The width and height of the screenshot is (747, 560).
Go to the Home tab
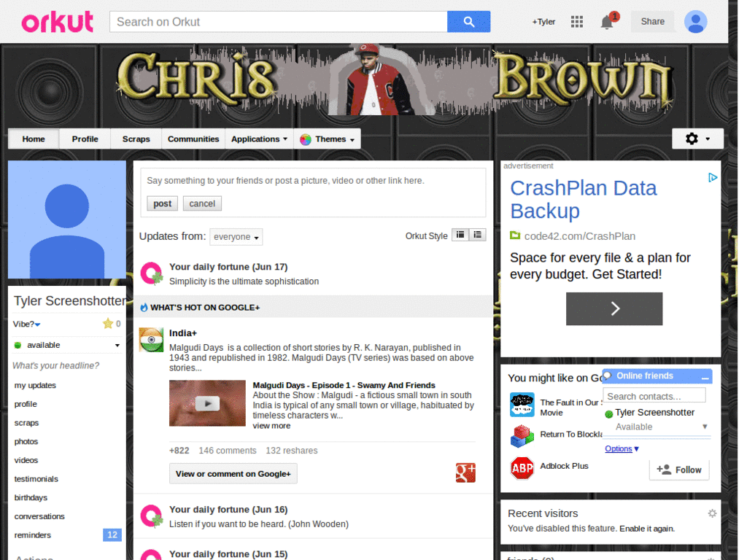[x=34, y=139]
